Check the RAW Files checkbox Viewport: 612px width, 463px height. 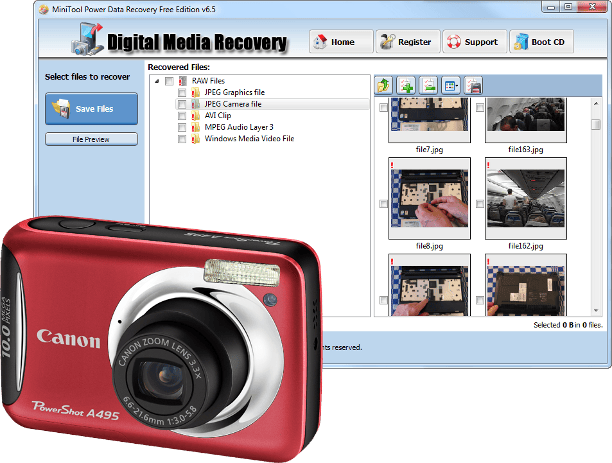169,81
